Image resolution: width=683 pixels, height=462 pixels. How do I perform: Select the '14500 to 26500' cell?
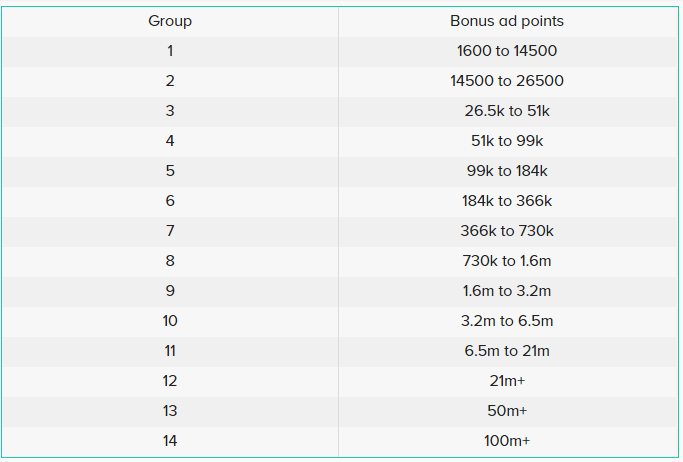coord(507,81)
